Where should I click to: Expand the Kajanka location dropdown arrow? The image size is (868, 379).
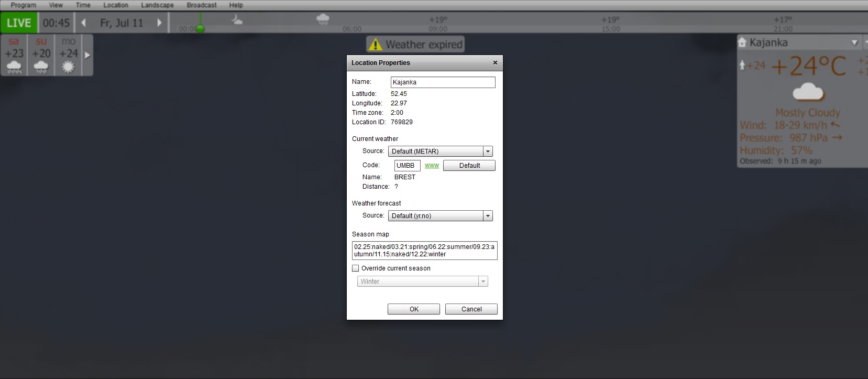(854, 42)
